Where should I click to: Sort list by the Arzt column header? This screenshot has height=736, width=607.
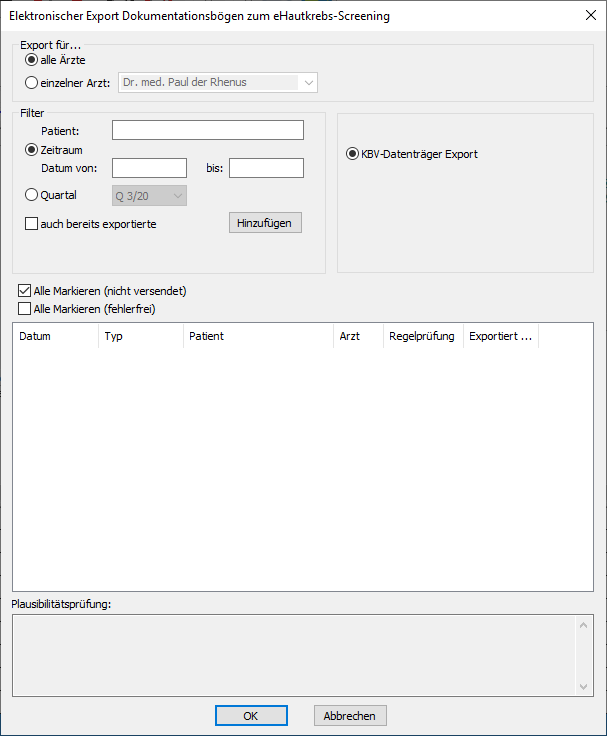[x=358, y=336]
